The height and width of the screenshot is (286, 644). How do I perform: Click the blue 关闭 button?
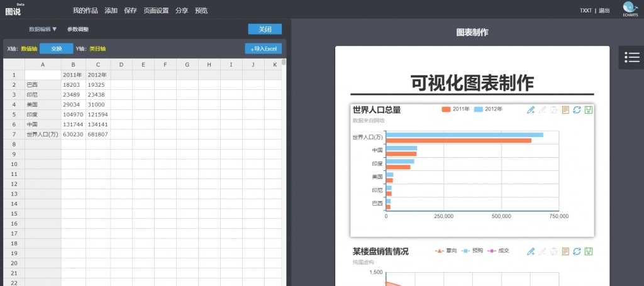coord(265,29)
